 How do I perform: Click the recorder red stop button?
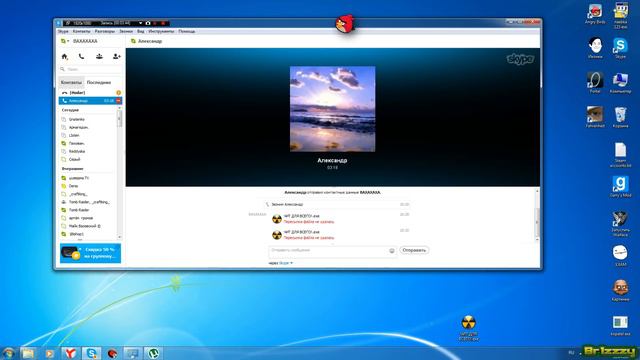tap(162, 23)
